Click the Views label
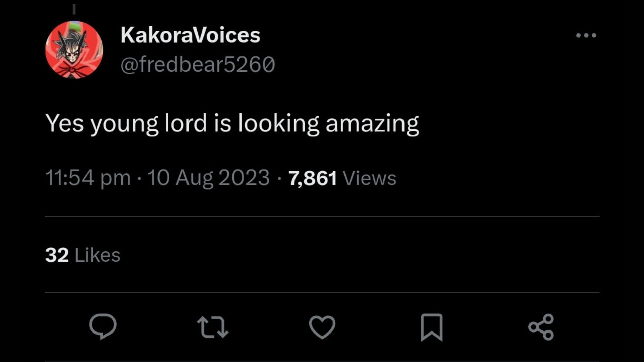 (369, 178)
